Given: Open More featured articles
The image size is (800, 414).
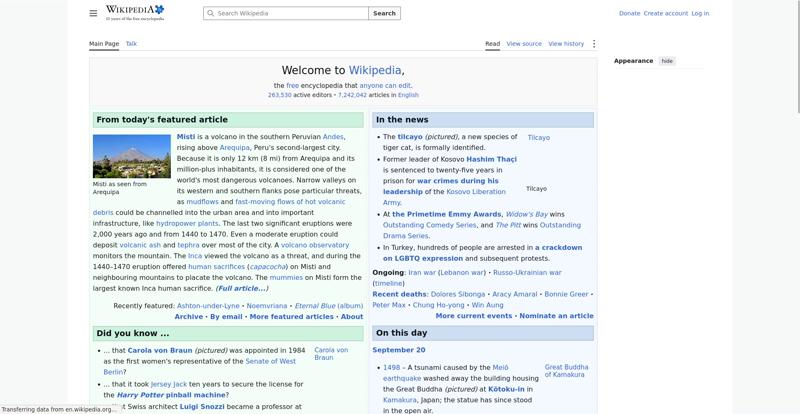Looking at the screenshot, I should tap(291, 316).
